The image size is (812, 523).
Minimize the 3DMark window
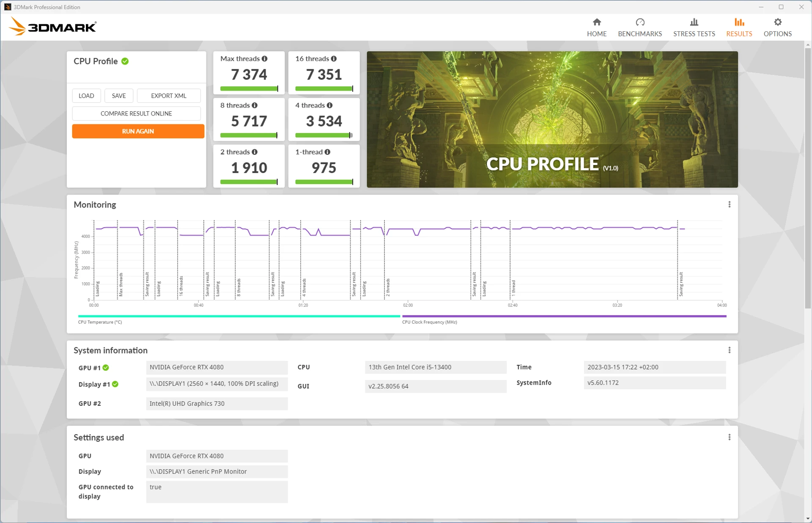coord(761,7)
